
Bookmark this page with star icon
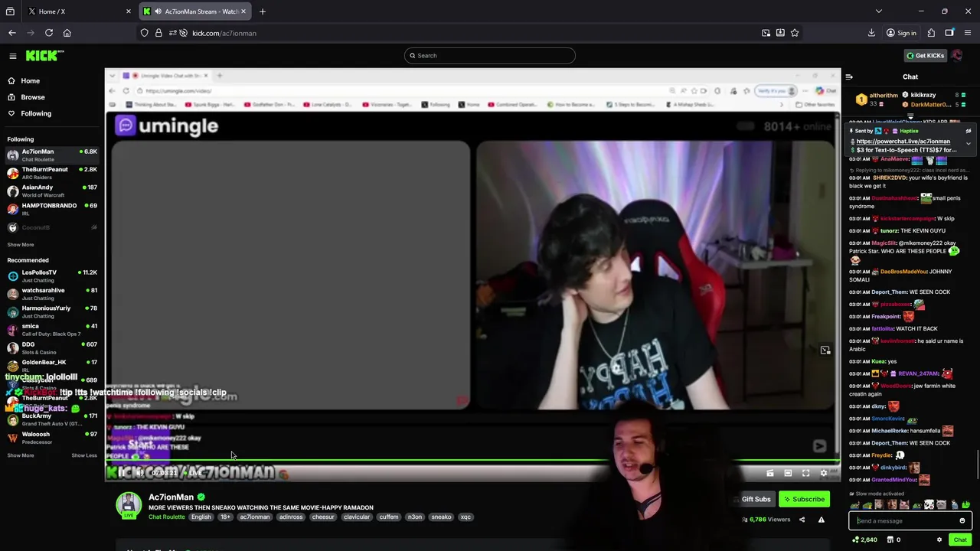(x=795, y=33)
